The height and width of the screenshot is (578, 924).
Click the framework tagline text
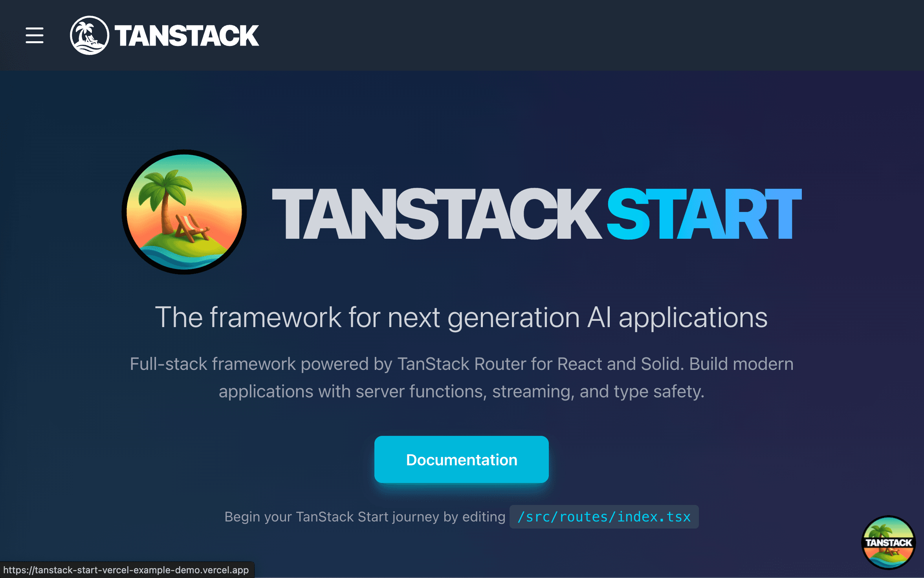pos(462,317)
